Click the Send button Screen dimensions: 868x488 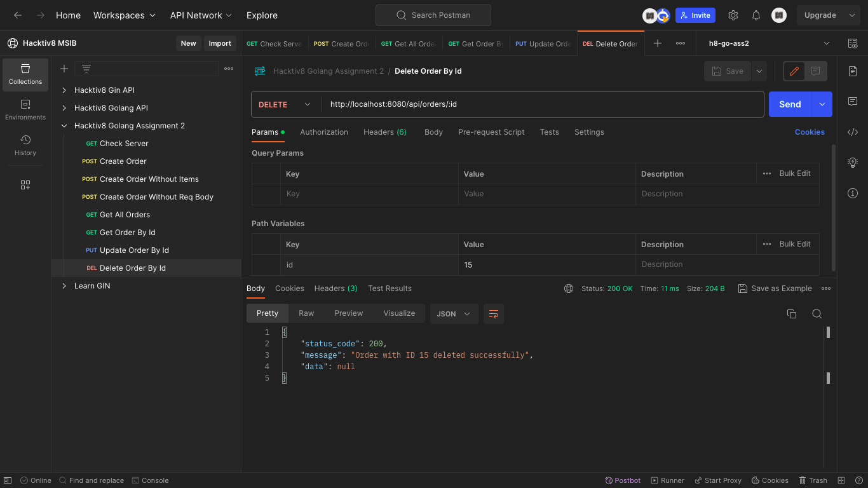coord(790,104)
